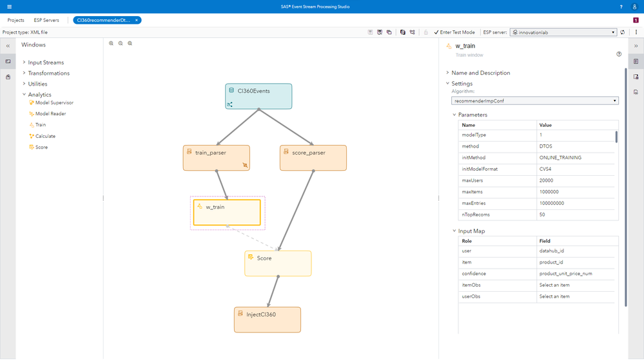Open help for the Train window

pyautogui.click(x=619, y=54)
